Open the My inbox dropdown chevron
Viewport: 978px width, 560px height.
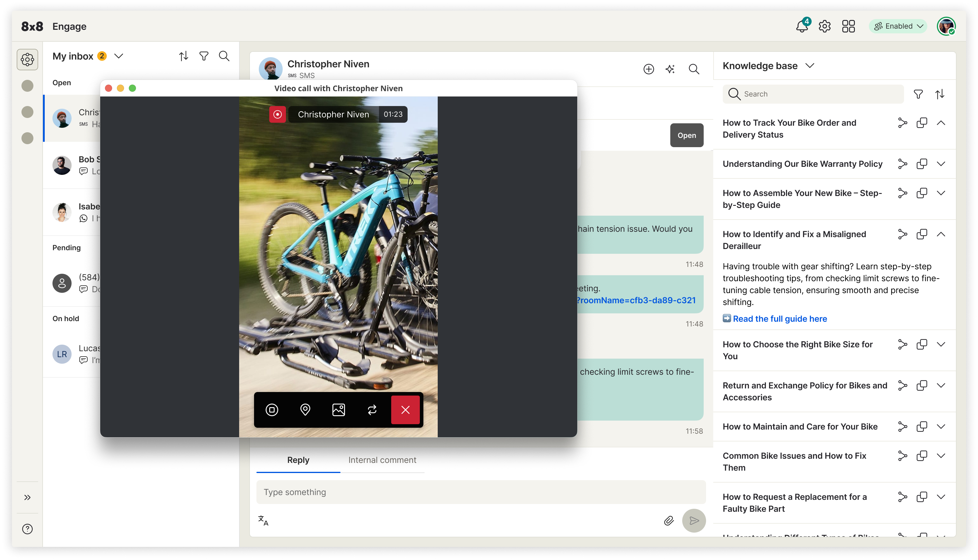(119, 56)
